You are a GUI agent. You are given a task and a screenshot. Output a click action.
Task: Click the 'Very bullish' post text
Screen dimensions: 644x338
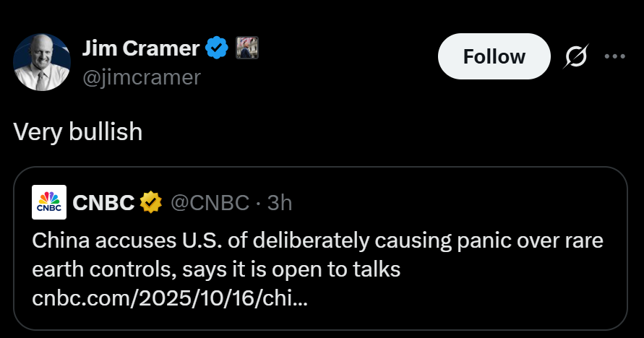(78, 131)
